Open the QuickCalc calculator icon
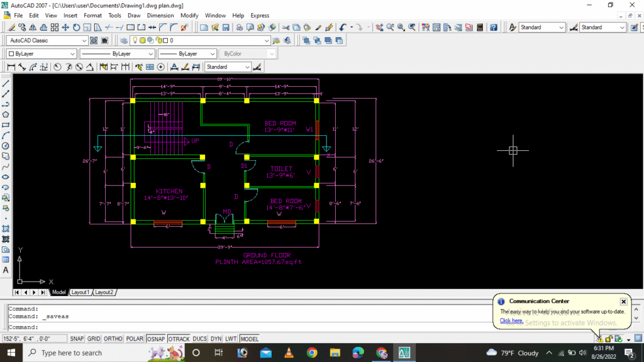 [480, 28]
